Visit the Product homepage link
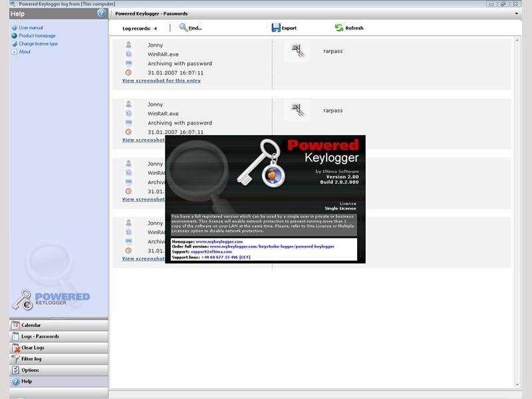 pyautogui.click(x=37, y=36)
